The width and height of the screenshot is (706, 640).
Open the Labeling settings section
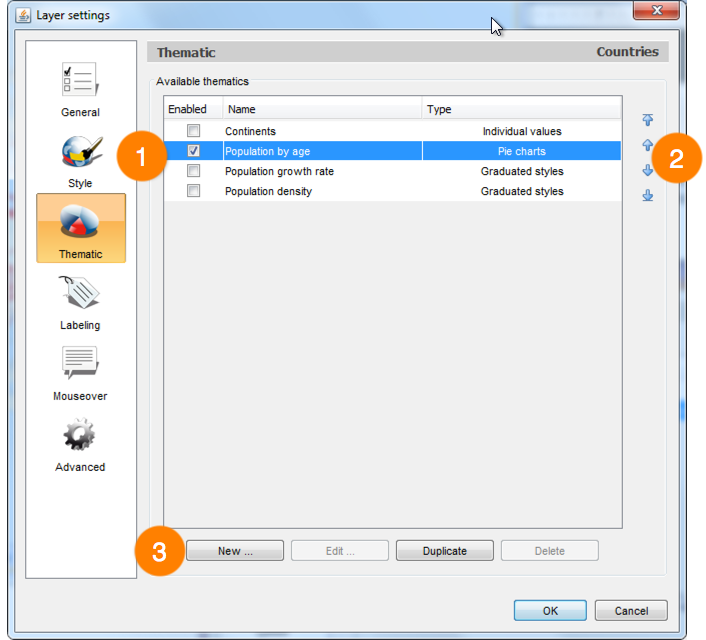(x=80, y=303)
